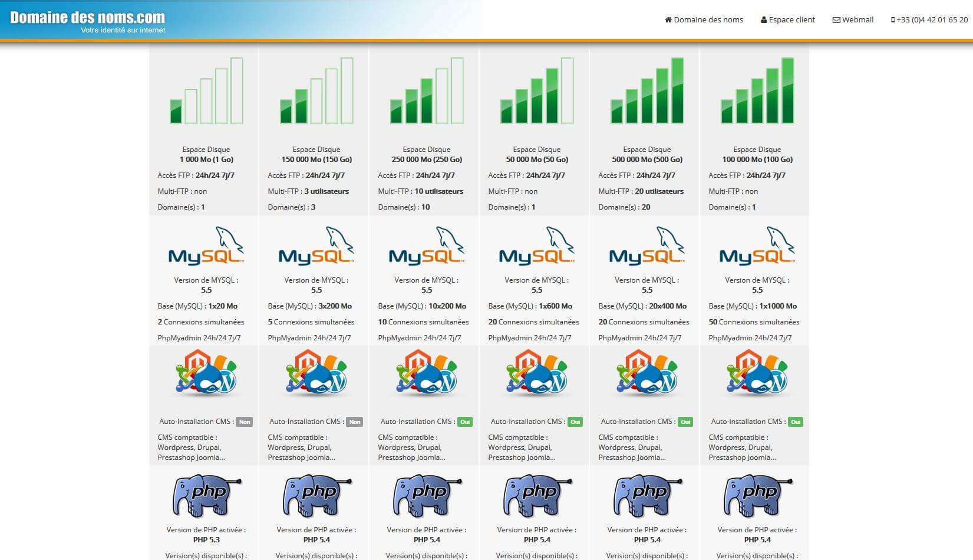Click the bar chart icon of the 150 Go plan
The image size is (973, 560).
coord(316,91)
